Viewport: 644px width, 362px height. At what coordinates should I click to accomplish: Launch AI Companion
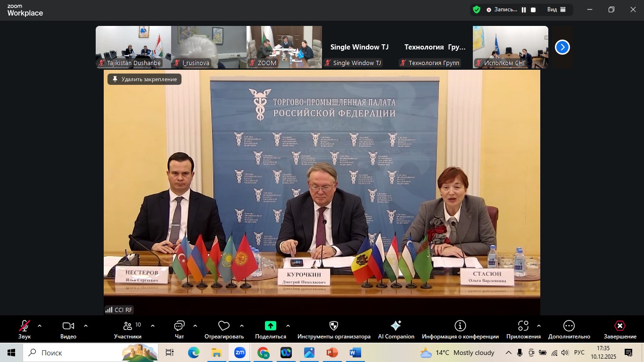396,326
